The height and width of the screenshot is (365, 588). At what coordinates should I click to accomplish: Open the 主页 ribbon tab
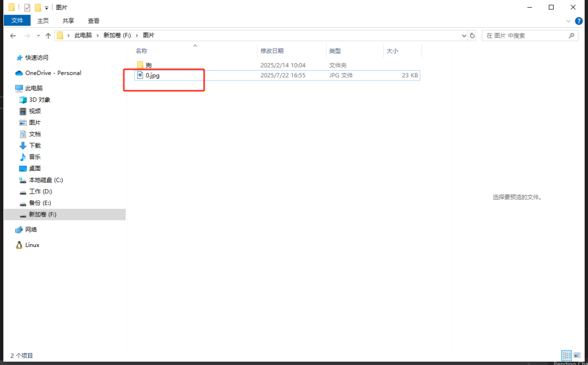pos(43,21)
